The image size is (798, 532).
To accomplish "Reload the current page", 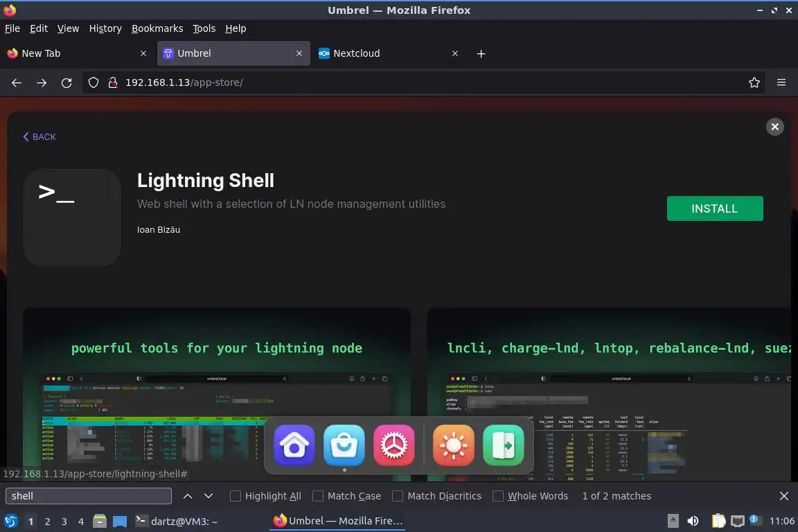I will (66, 82).
